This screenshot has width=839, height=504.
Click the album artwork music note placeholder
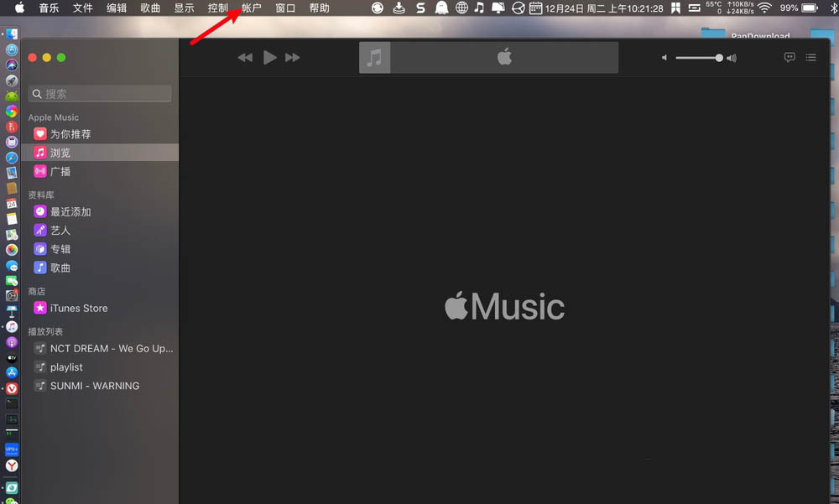pyautogui.click(x=374, y=57)
